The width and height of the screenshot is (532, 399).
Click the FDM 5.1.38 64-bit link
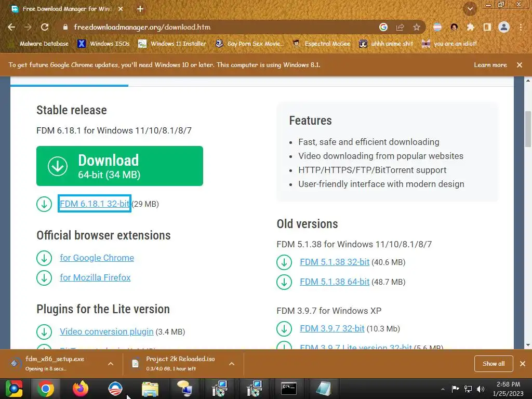(335, 282)
